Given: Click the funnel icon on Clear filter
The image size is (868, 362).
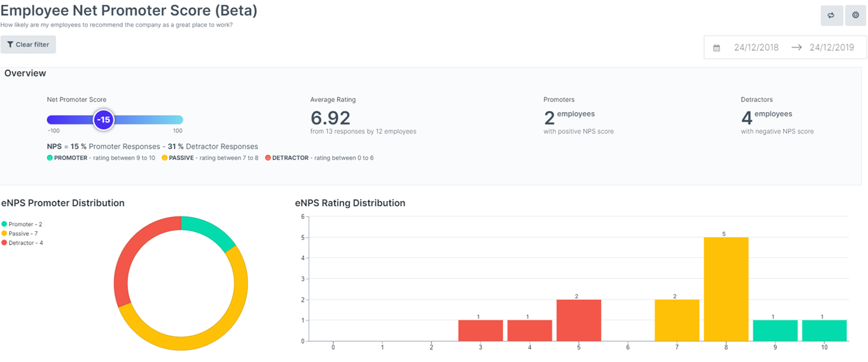Looking at the screenshot, I should point(9,44).
